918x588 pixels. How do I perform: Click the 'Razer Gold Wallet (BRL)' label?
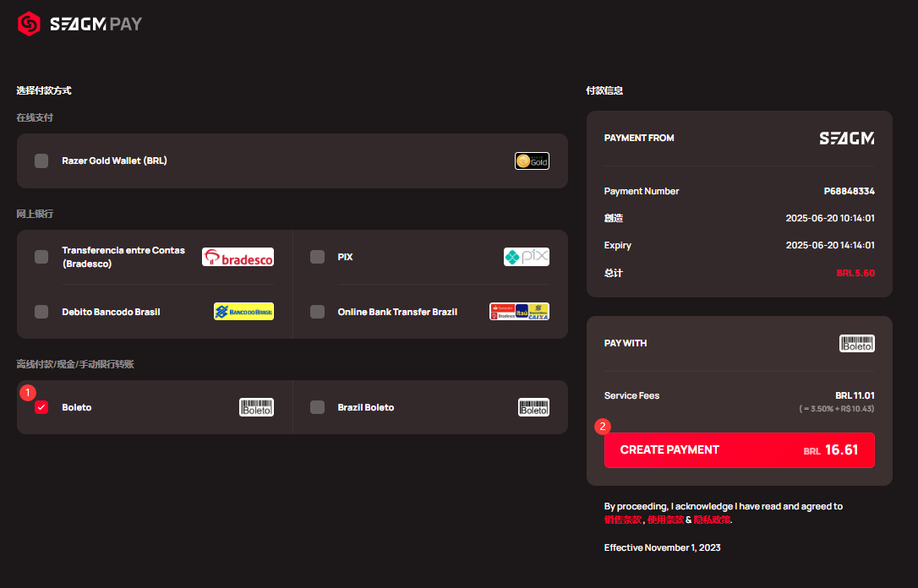pos(115,161)
